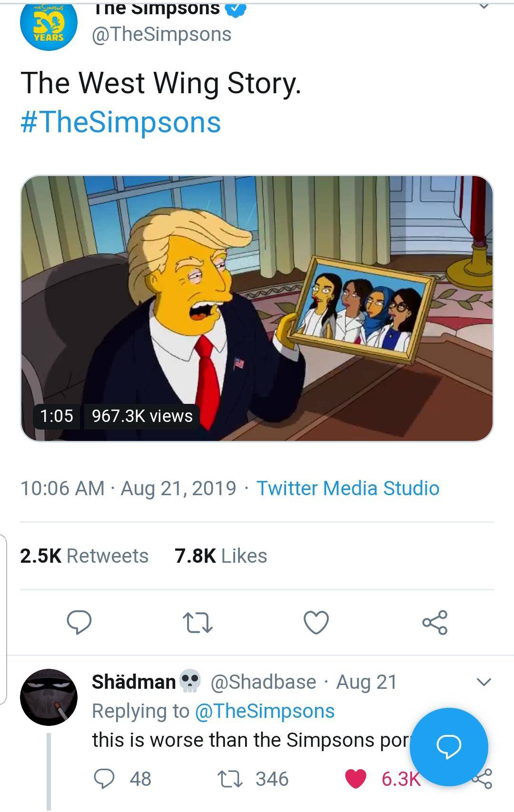Open the @TheSimpsons handle in header
This screenshot has width=514, height=812.
click(161, 34)
